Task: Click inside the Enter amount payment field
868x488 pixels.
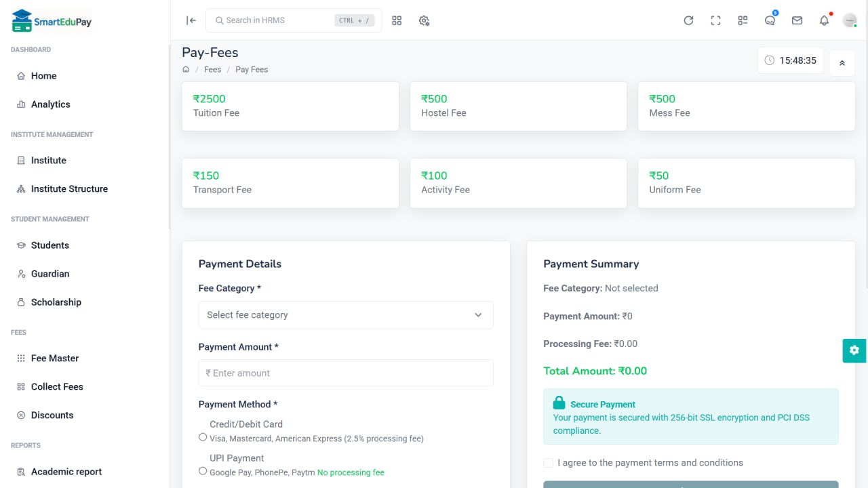Action: (346, 373)
